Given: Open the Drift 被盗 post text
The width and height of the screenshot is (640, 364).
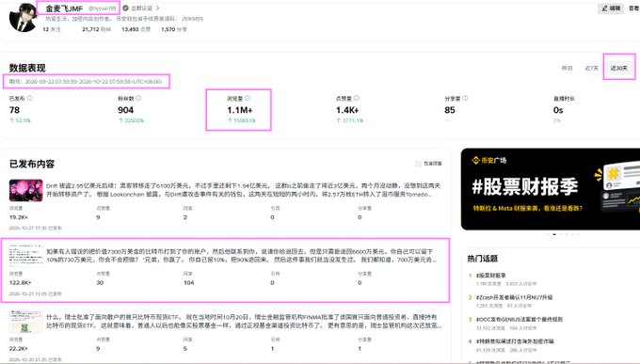Looking at the screenshot, I should 243,190.
